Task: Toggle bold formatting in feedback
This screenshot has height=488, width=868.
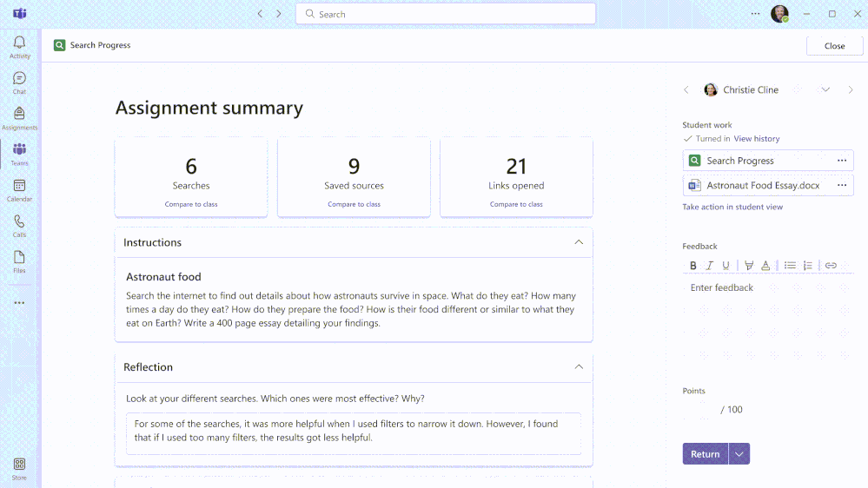Action: click(693, 266)
